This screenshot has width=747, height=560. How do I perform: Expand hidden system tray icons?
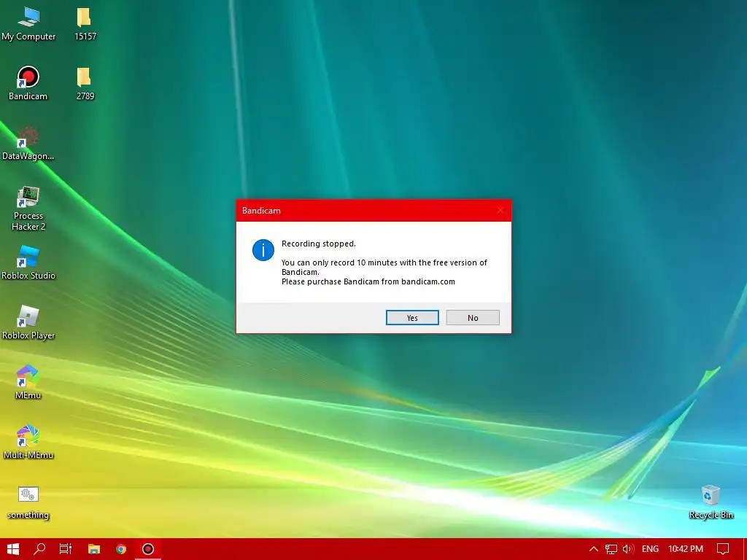(x=594, y=549)
